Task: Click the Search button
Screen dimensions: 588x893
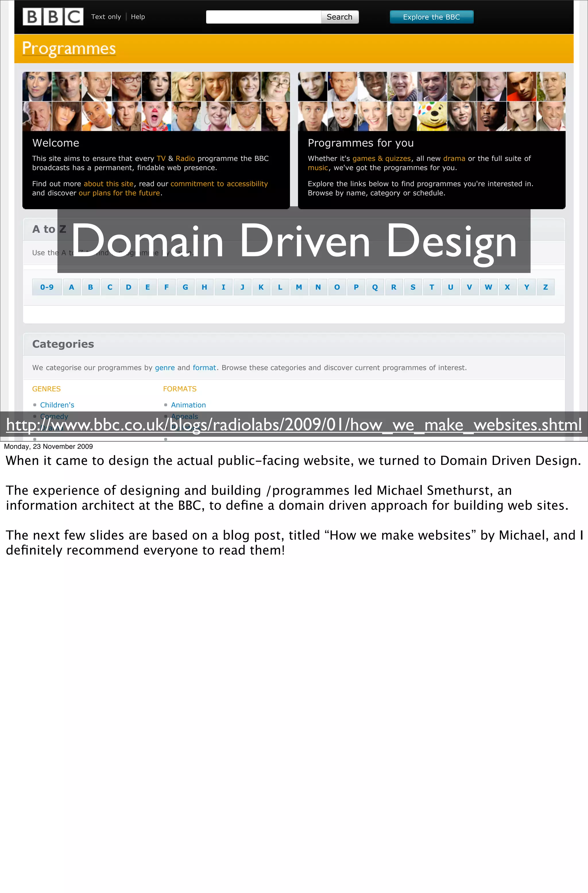Action: point(339,17)
